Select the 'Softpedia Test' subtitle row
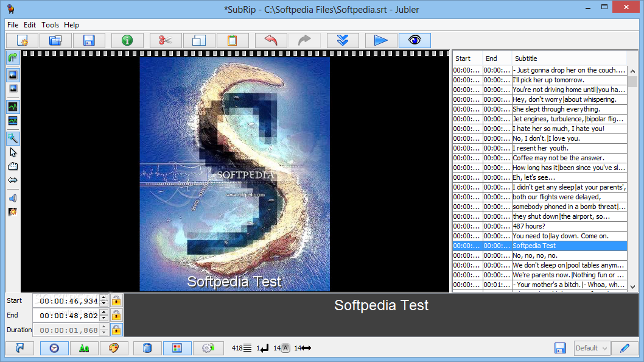 point(540,246)
